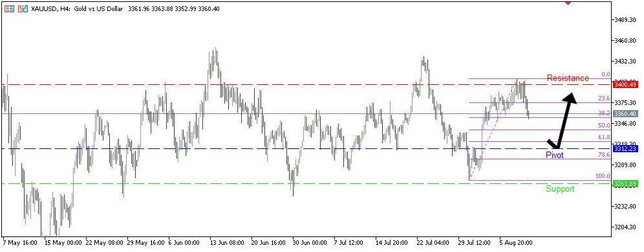Click the gray 3360.40 current price tag
644x252 pixels.
(x=625, y=113)
